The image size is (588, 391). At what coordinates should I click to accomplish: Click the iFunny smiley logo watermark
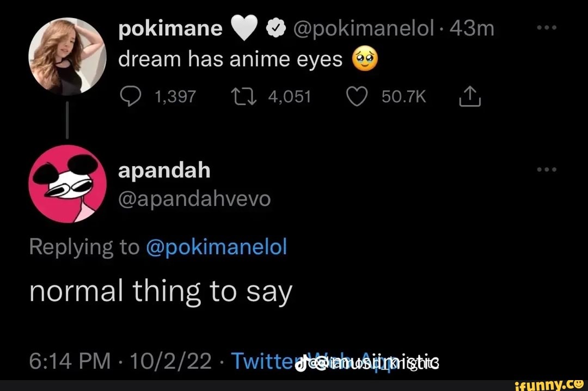578,384
